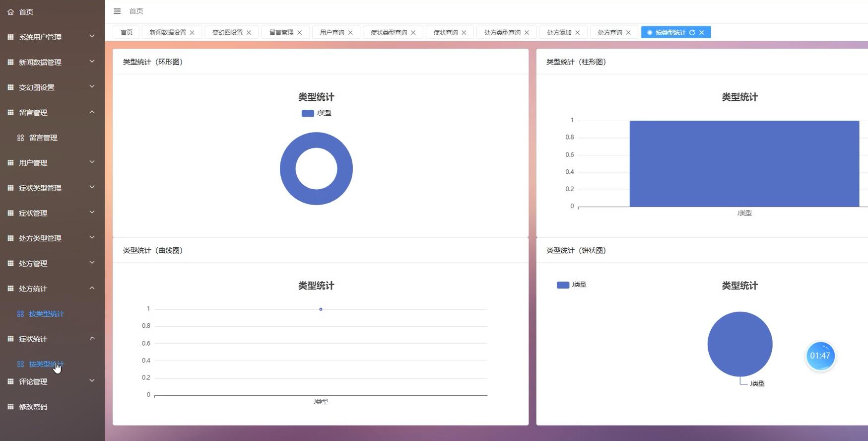Click grid icon next to 系统用户管理

(10, 37)
